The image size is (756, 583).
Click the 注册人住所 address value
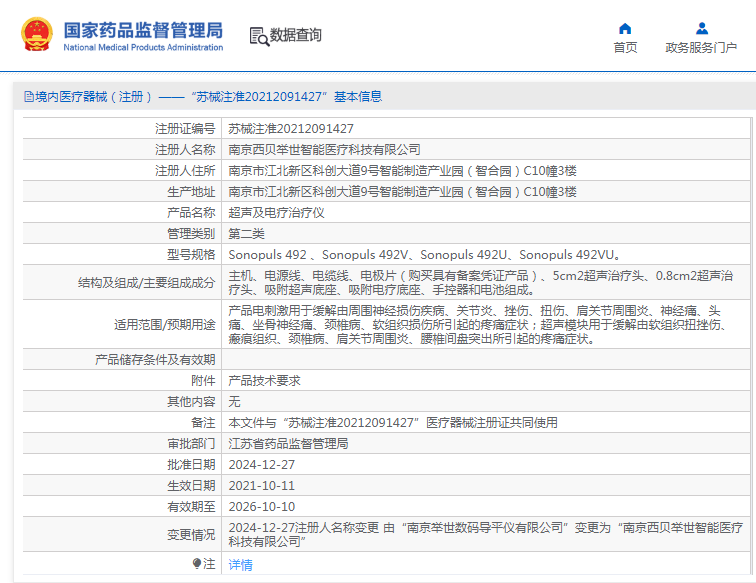(402, 171)
